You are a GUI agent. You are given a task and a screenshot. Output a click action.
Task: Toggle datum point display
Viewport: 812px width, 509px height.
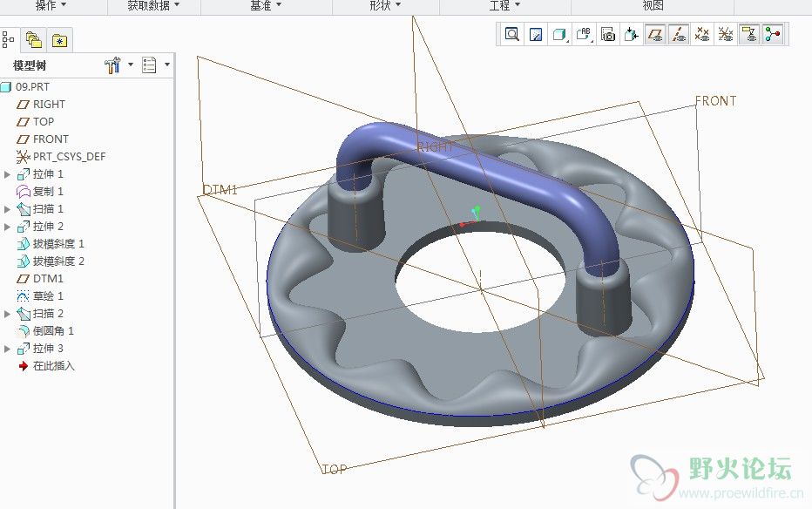tap(702, 35)
